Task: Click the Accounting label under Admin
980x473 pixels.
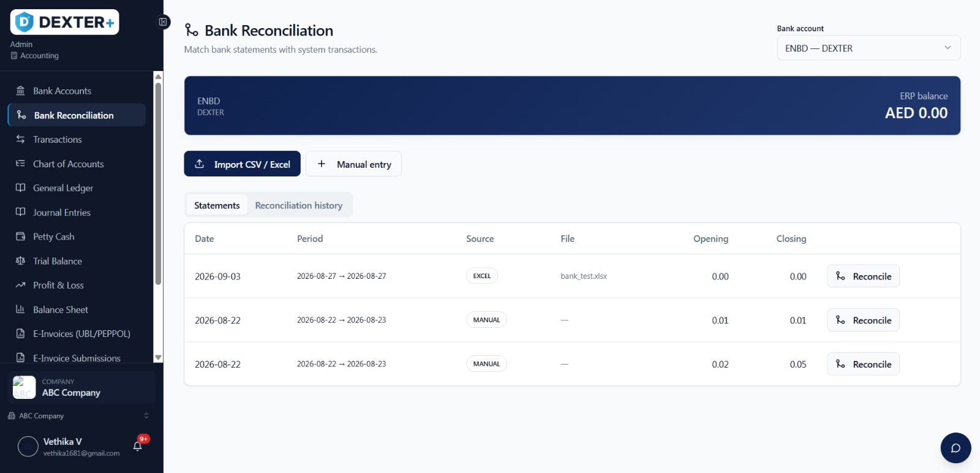Action: (39, 56)
